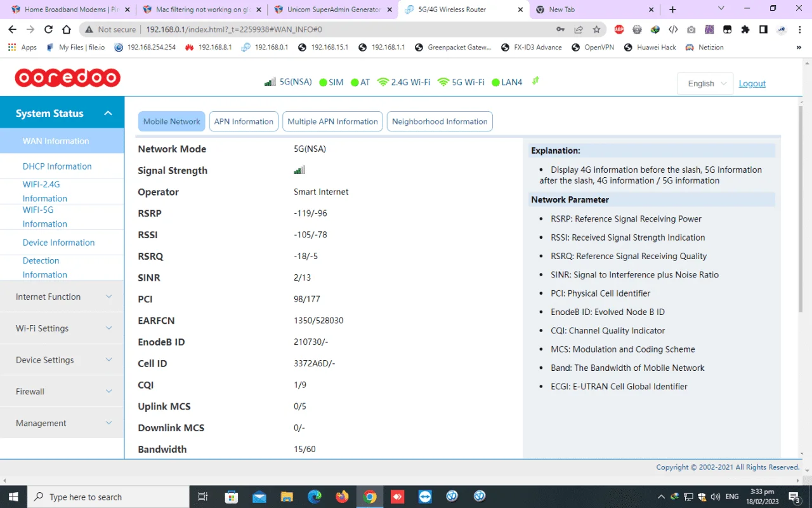The height and width of the screenshot is (508, 812).
Task: Switch to the Unicom SuperAdmin Generator browser tab
Action: tap(333, 10)
